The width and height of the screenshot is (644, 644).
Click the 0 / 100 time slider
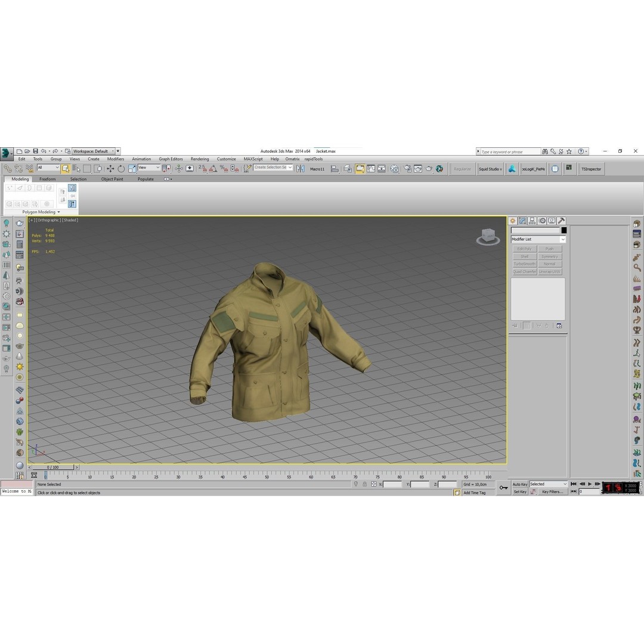coord(53,467)
